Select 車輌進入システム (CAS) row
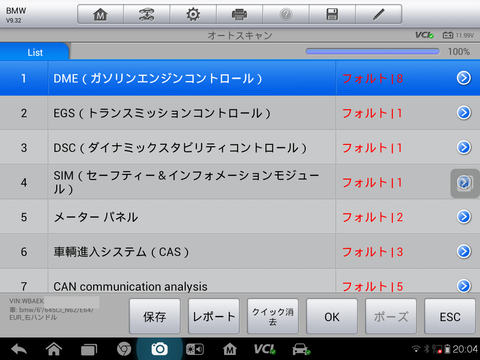 240,252
